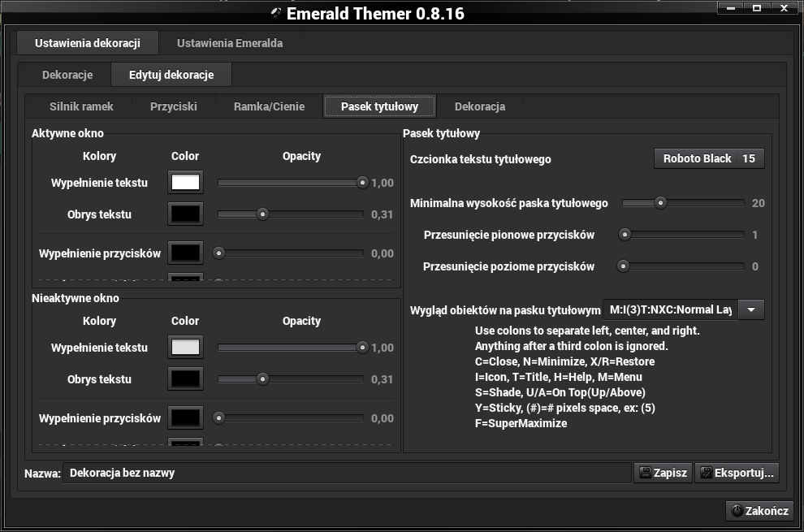Click the S=Shade, U/A=On Top(Up/Above) hint

(560, 392)
